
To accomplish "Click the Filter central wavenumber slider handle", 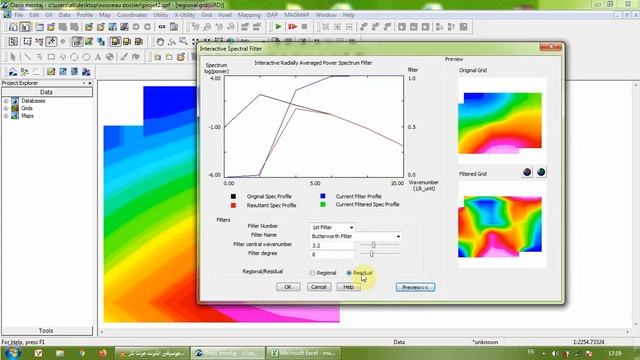I will tap(373, 245).
